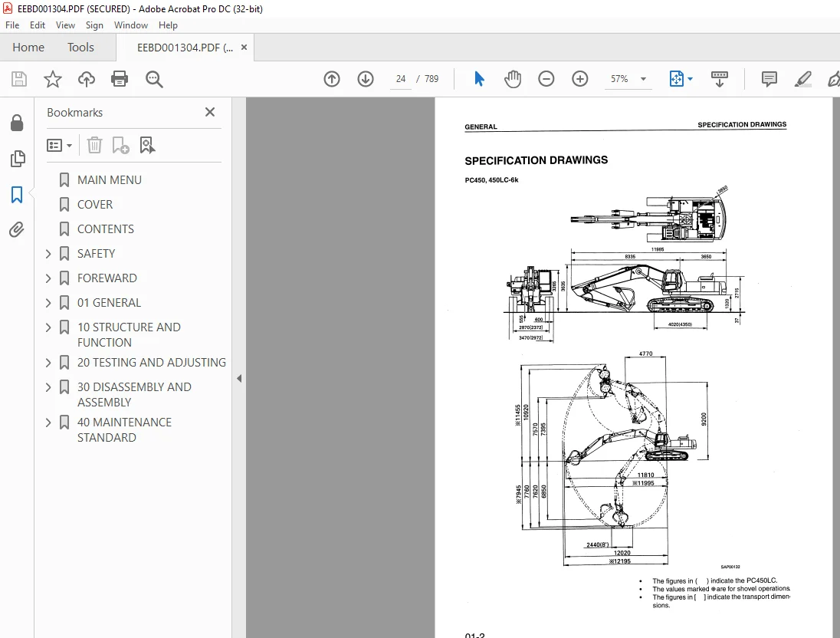Switch to the Tools tab
The width and height of the screenshot is (840, 638).
(80, 48)
